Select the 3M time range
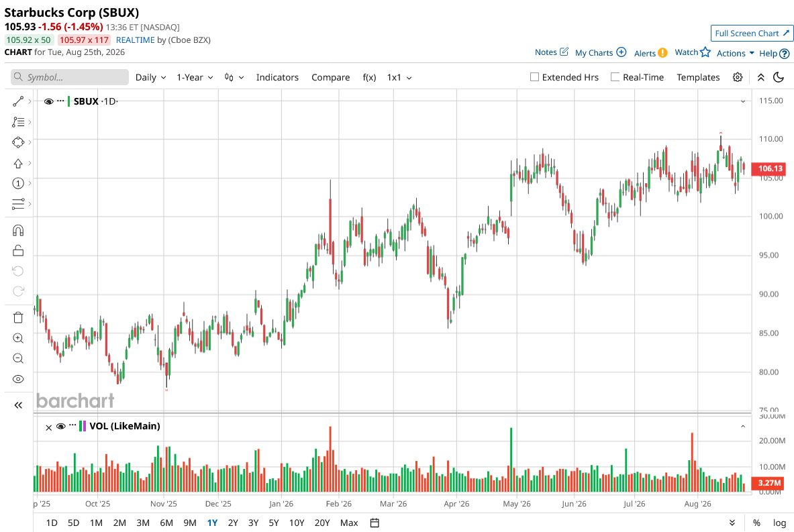The image size is (794, 532). pos(143,523)
